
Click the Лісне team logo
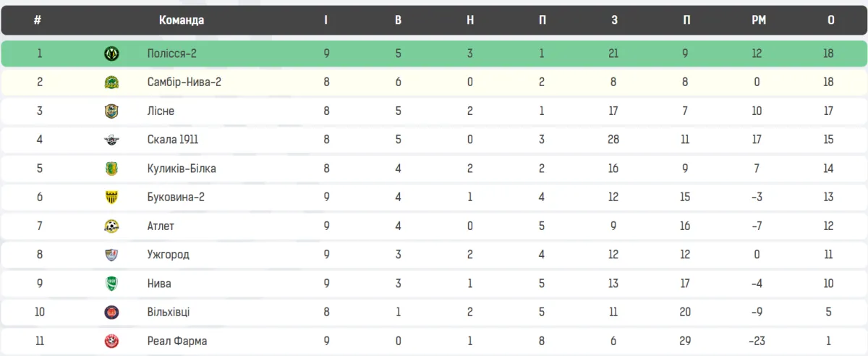click(x=111, y=111)
